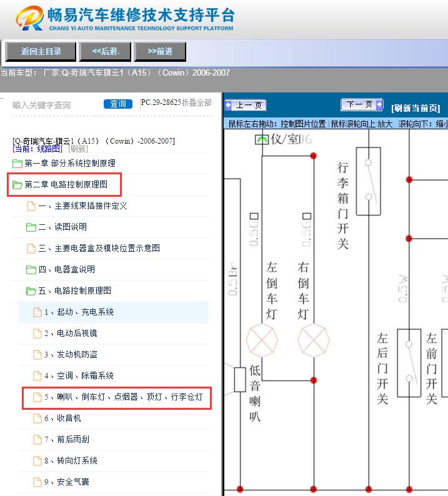
Task: Expand the 第一章 部分系统控制原理 folder icon
Action: [x=17, y=163]
